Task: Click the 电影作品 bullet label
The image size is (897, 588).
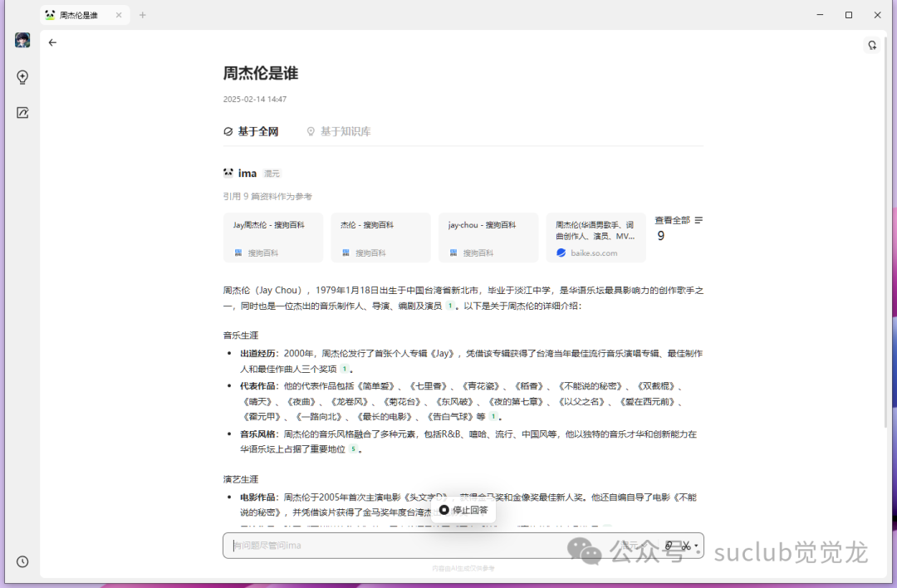Action: [x=257, y=497]
